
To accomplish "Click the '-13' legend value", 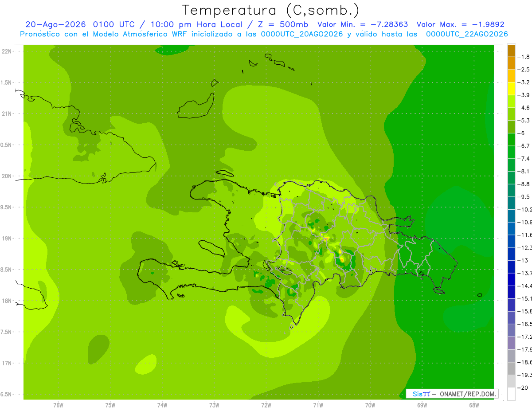I will [523, 260].
